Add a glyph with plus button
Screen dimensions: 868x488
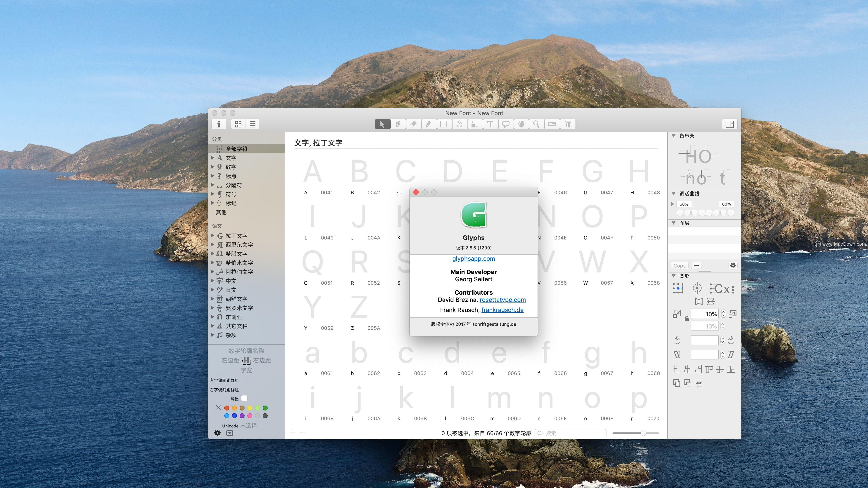(x=292, y=432)
